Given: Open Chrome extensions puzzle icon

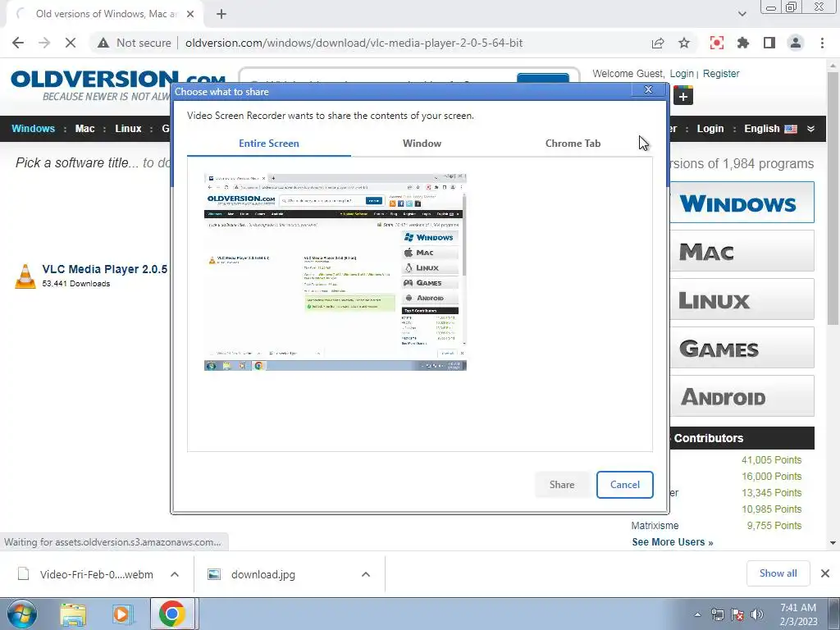Looking at the screenshot, I should (x=743, y=43).
